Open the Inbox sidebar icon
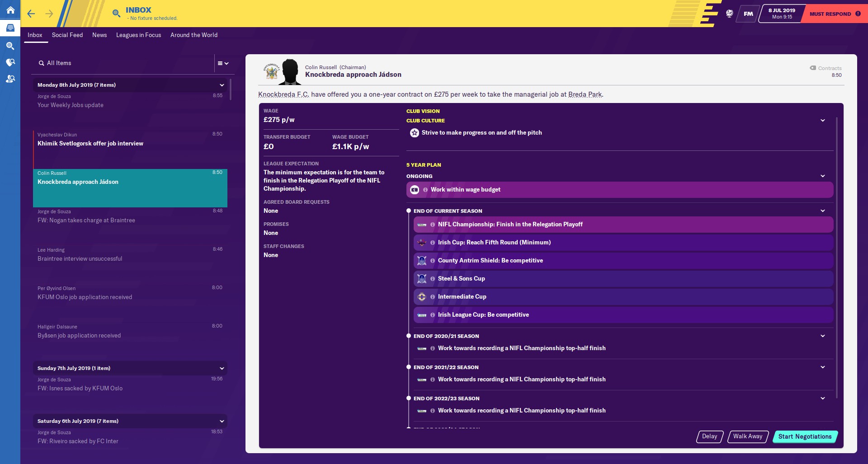Image resolution: width=868 pixels, height=464 pixels. [x=10, y=28]
